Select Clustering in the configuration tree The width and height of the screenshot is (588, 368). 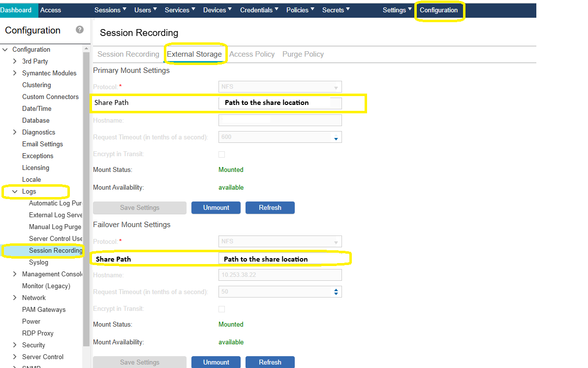(x=36, y=85)
